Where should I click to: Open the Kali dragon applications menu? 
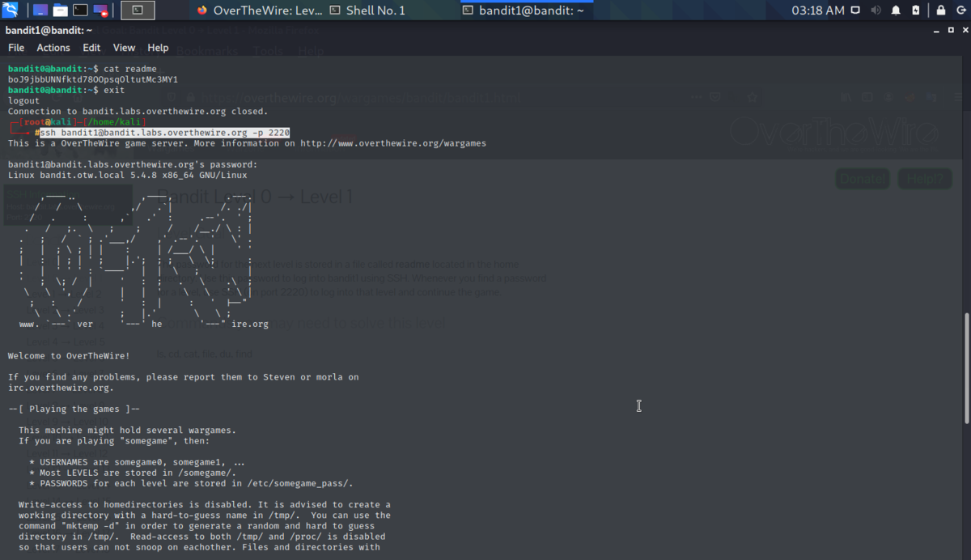(11, 11)
